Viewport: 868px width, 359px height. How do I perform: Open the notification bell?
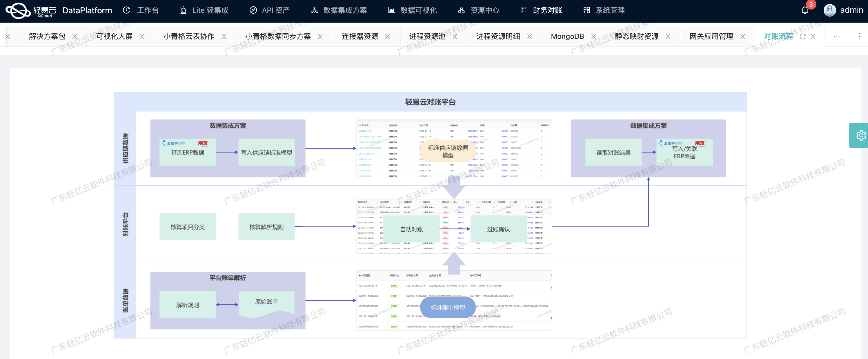(x=805, y=10)
